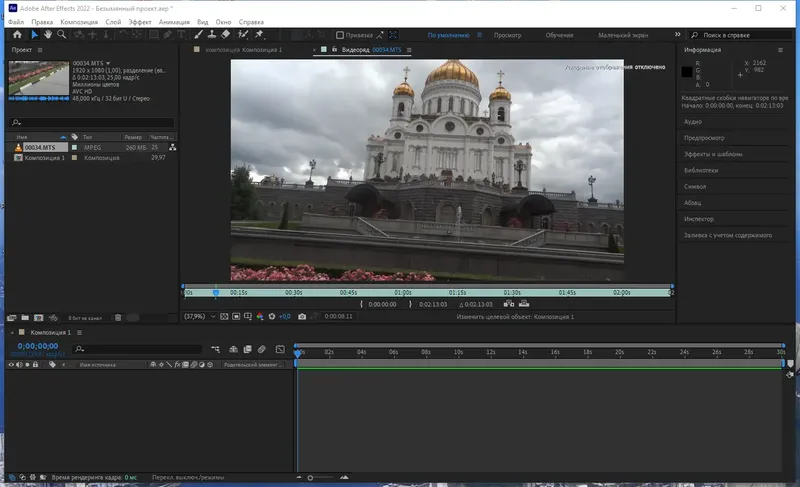The width and height of the screenshot is (800, 487).
Task: Switch to the Композиция 1 viewer tab
Action: tap(244, 49)
